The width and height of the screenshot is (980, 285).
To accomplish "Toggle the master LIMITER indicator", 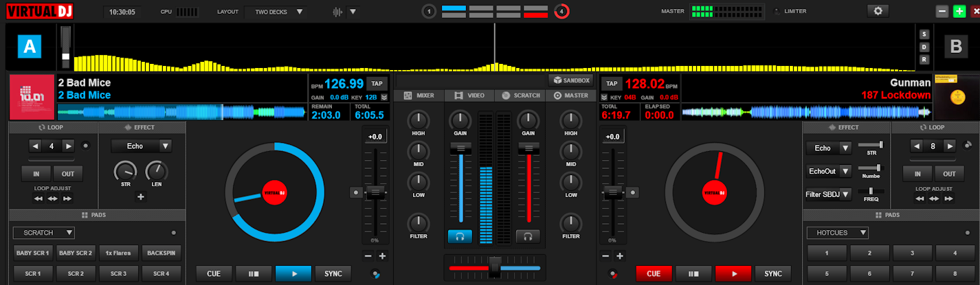I will pos(778,11).
